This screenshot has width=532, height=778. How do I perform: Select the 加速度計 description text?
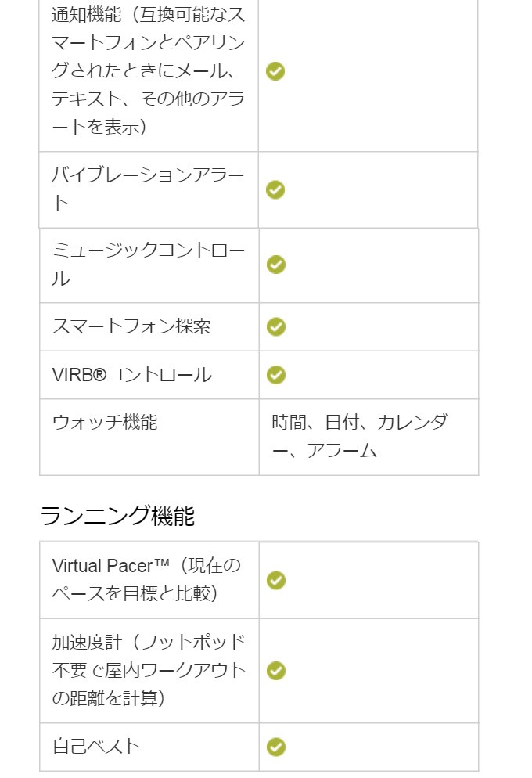point(149,670)
